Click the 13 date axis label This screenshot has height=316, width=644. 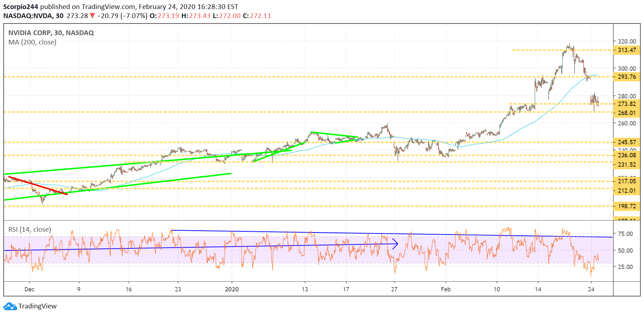(305, 289)
